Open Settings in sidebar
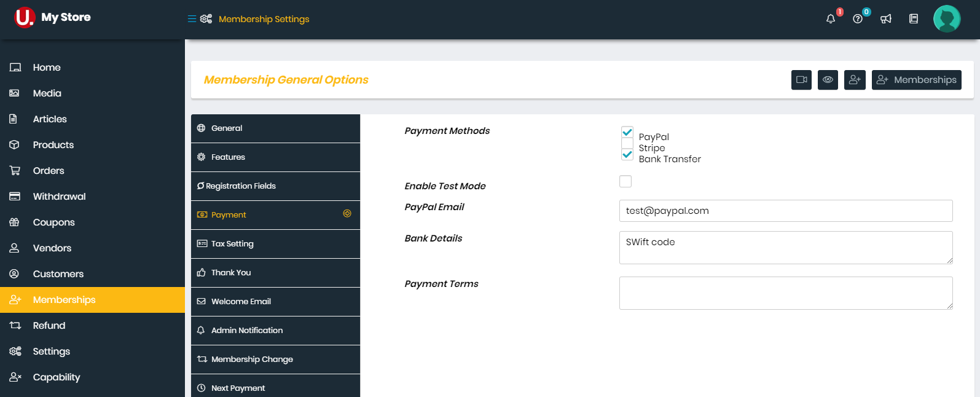980x397 pixels. [92, 352]
